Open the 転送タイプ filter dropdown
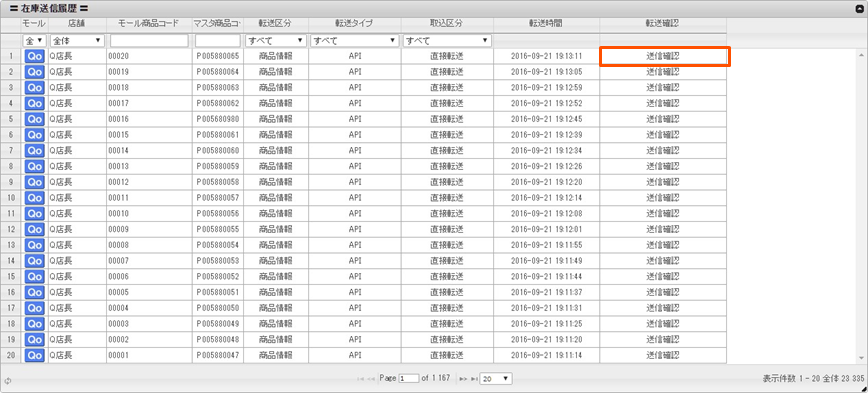The width and height of the screenshot is (868, 393). [x=354, y=40]
